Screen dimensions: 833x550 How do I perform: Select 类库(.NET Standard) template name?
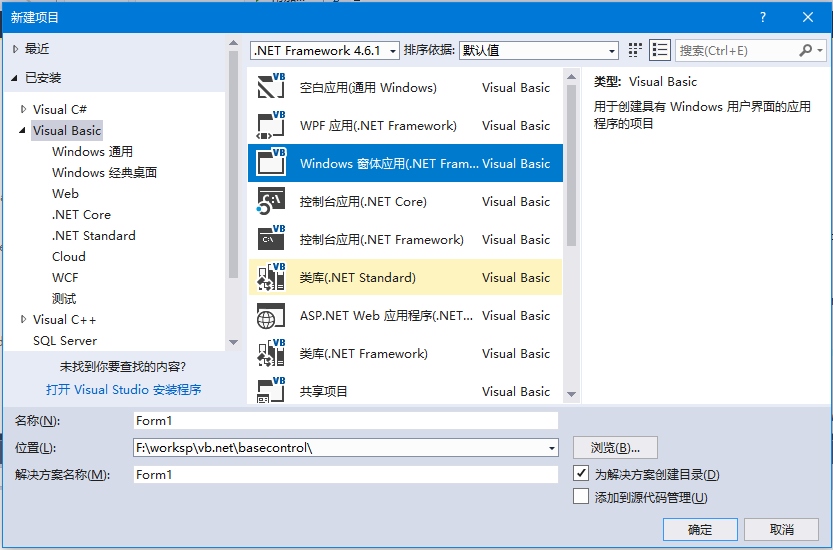tap(358, 277)
